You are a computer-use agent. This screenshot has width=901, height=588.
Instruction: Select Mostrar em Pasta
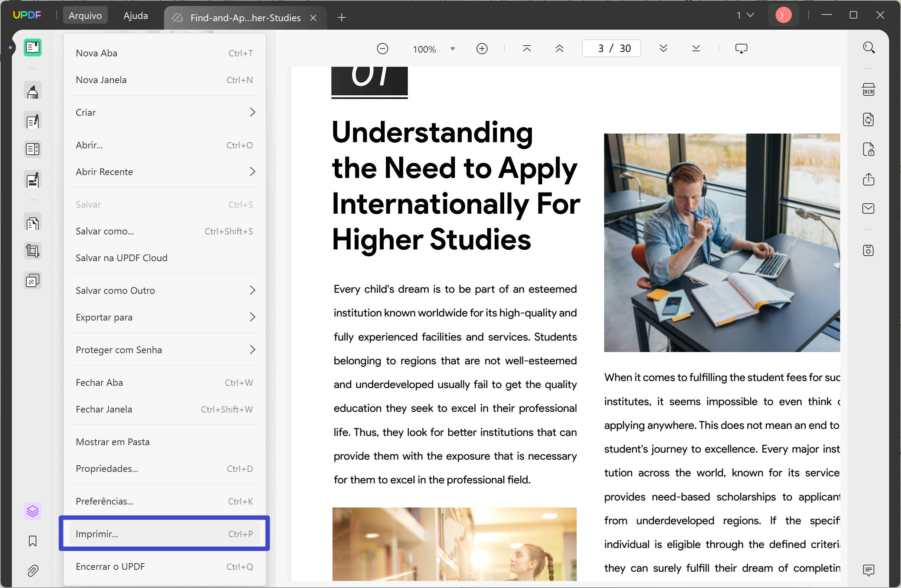[165, 442]
